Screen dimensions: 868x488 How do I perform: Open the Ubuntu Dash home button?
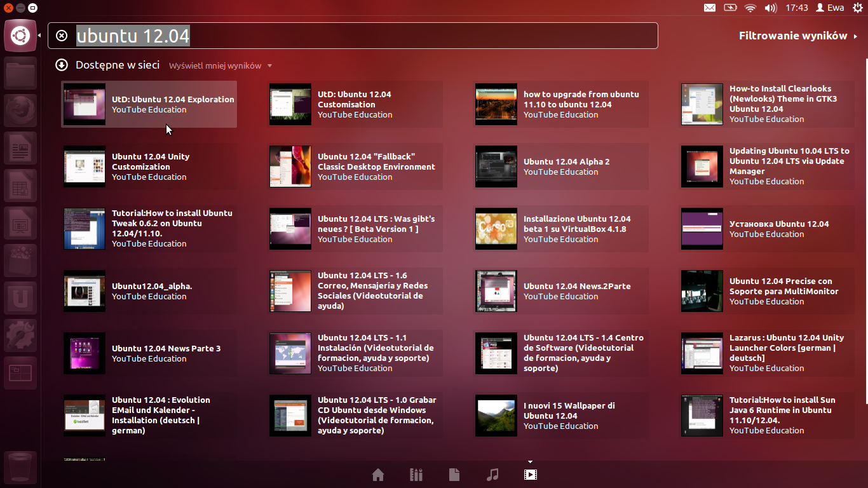tap(20, 36)
